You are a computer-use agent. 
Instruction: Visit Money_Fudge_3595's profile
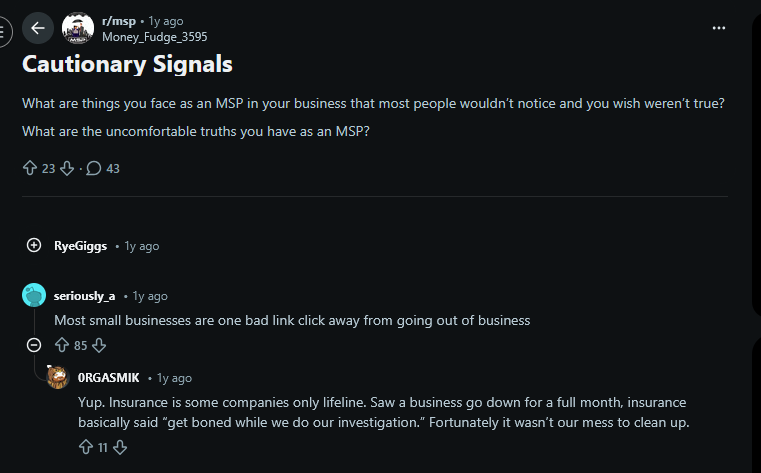tap(154, 37)
